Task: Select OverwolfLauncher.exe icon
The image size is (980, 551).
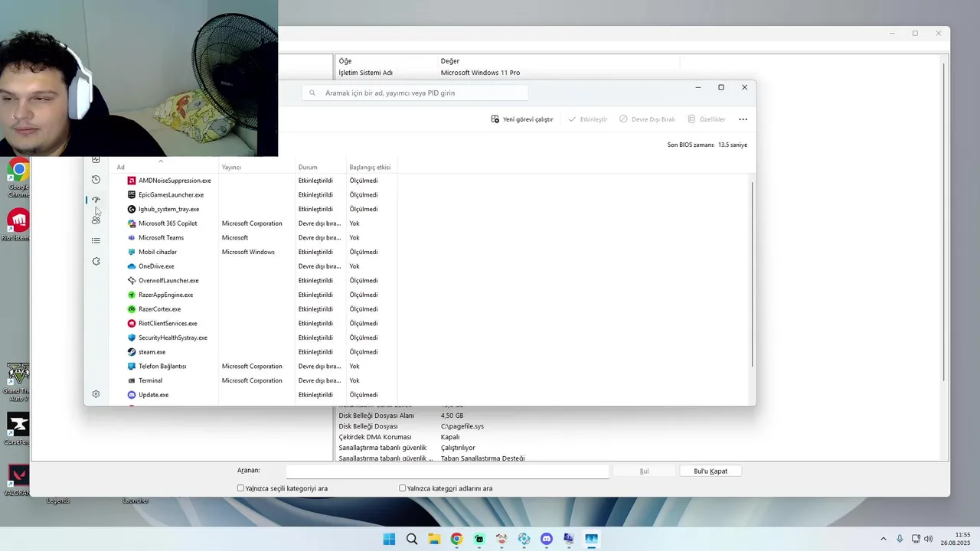Action: [x=132, y=280]
